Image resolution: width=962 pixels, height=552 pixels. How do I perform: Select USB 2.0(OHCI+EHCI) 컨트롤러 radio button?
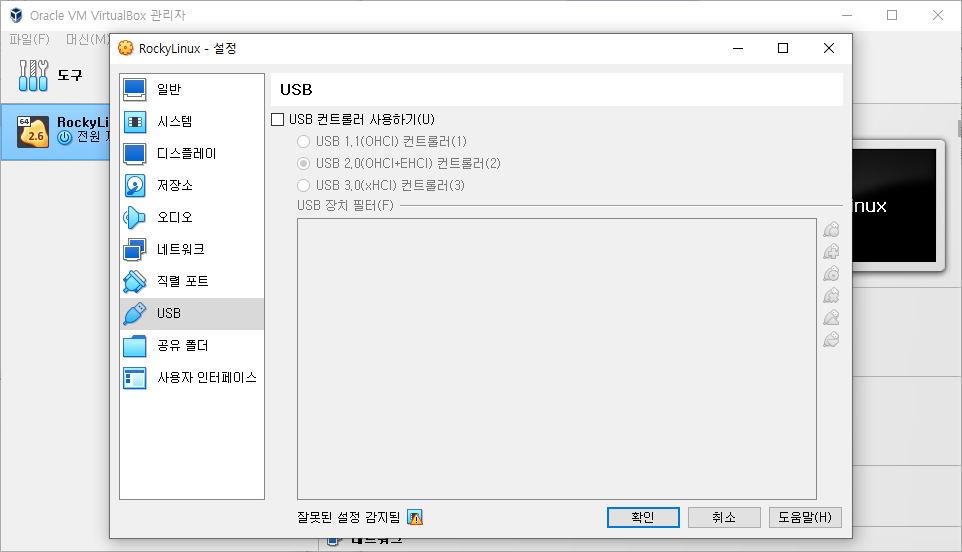[x=303, y=164]
